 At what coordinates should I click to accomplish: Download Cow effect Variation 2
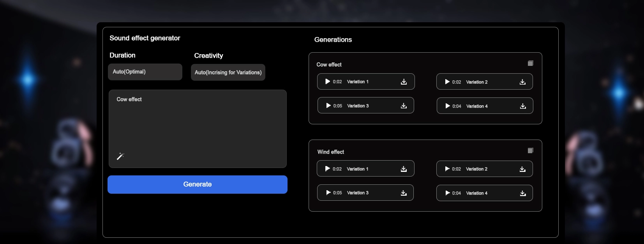522,82
